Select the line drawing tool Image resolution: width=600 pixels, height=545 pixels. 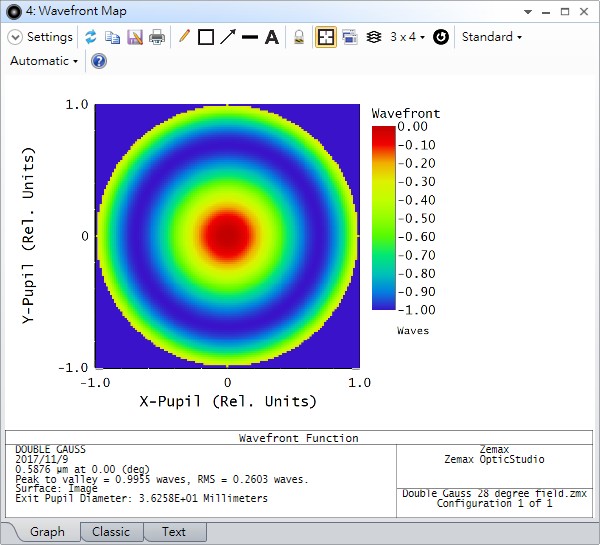coord(250,37)
